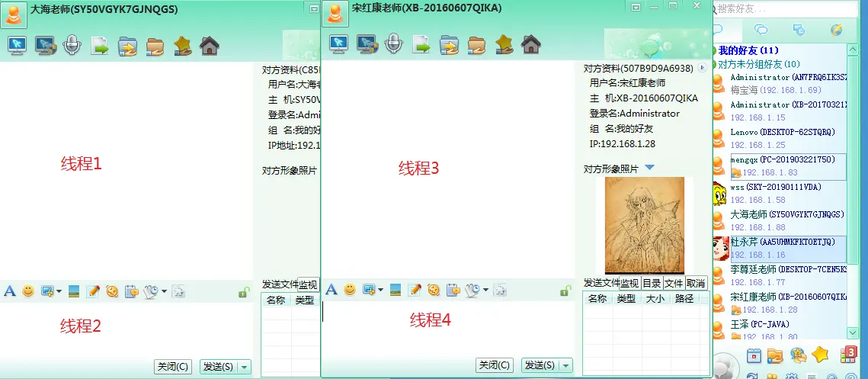Expand 对方形象照片 blue dropdown arrow

click(649, 168)
